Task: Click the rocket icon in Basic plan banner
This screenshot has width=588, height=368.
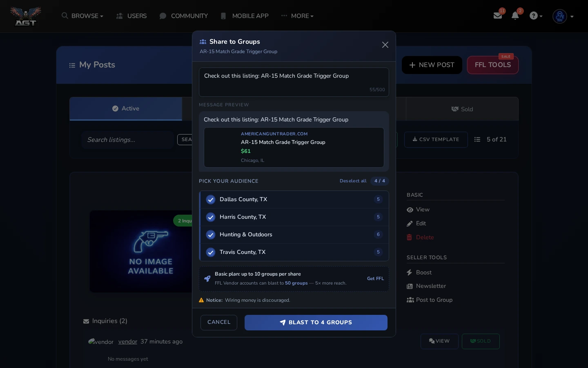Action: 207,278
